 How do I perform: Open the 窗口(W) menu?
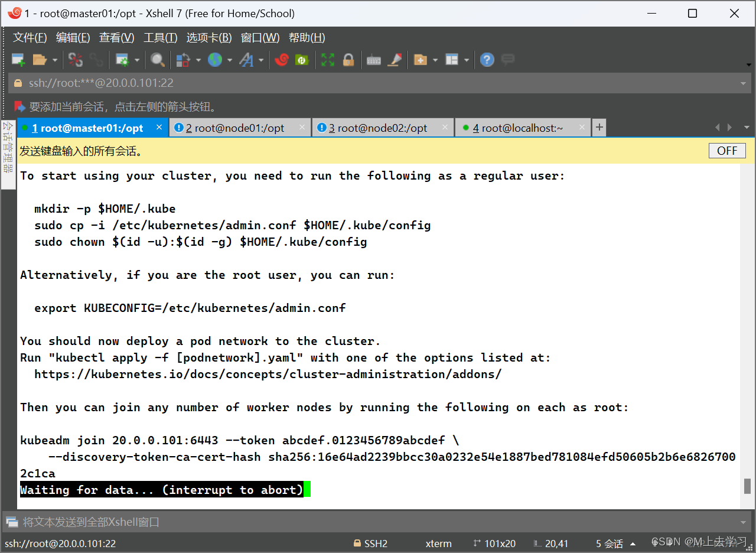[260, 38]
